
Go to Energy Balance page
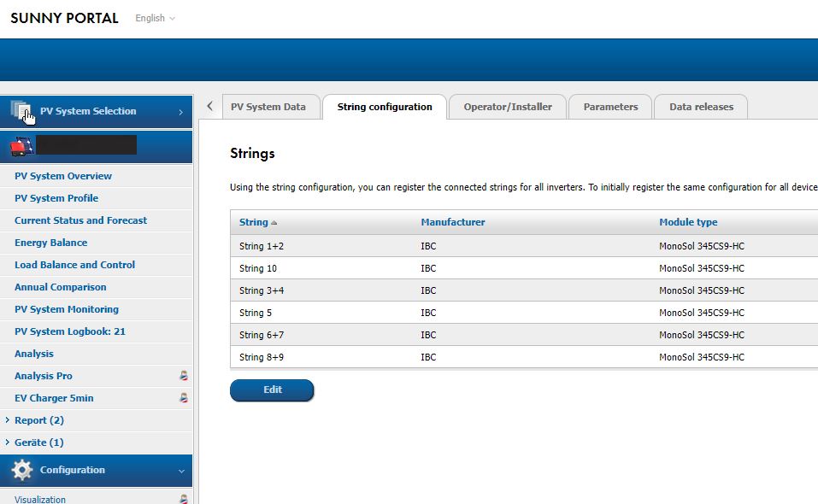click(50, 243)
